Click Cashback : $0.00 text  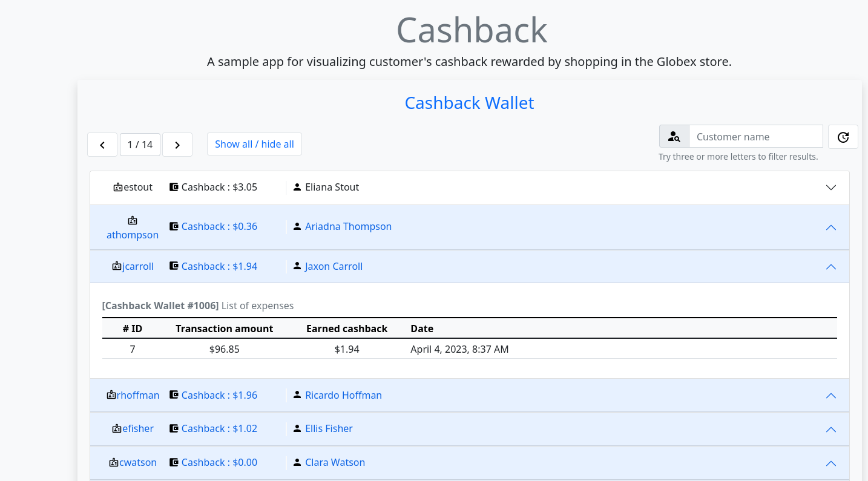219,462
